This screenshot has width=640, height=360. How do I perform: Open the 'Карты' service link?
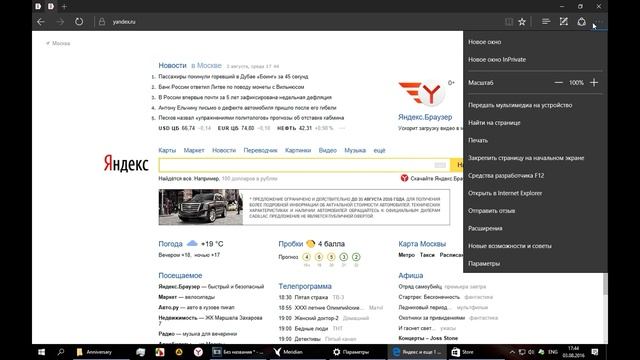(167, 150)
